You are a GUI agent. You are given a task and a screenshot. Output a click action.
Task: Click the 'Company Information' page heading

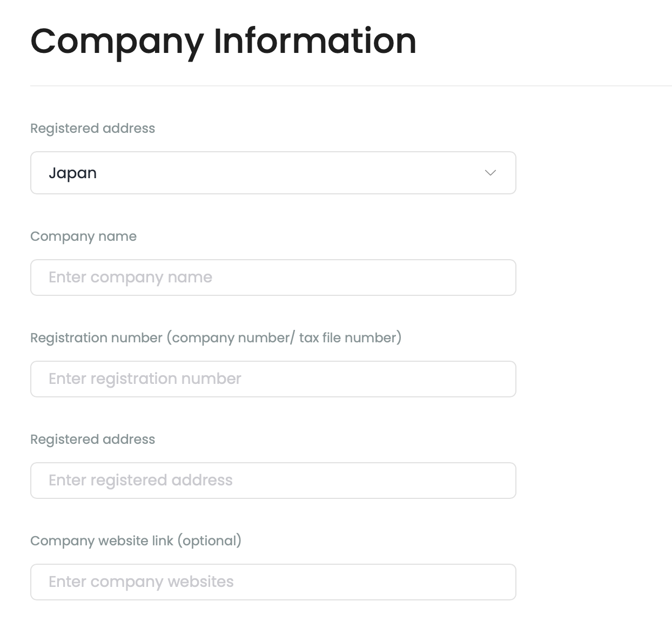224,42
